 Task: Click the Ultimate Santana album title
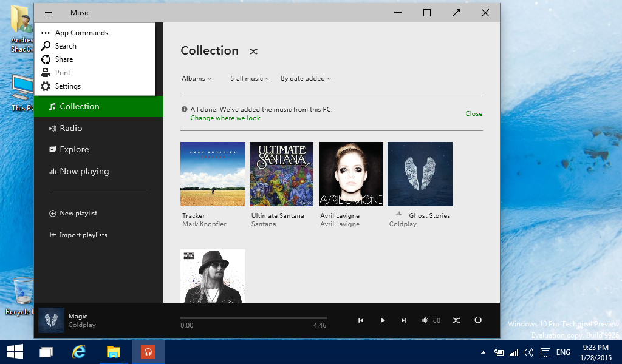[x=278, y=215]
